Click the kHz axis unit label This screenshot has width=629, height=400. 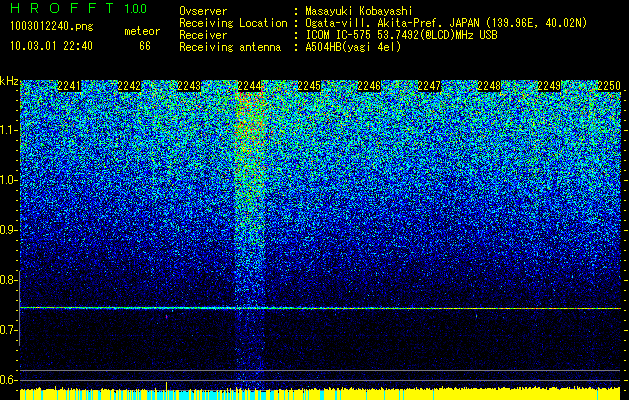pyautogui.click(x=9, y=81)
